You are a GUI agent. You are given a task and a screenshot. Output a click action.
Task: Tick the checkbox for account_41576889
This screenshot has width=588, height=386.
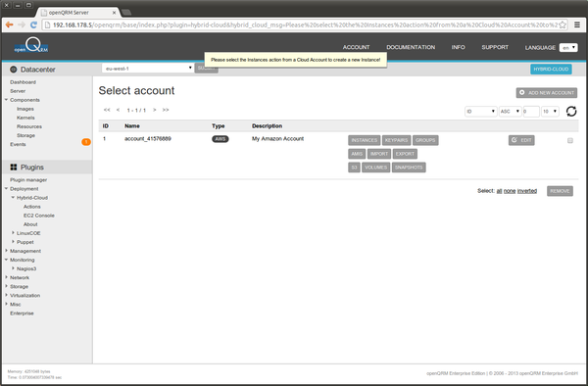point(570,140)
